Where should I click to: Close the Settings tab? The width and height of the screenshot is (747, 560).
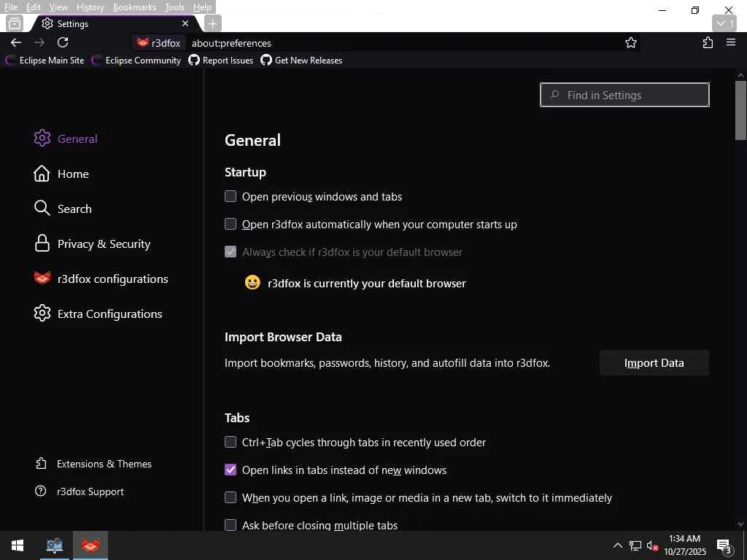pyautogui.click(x=185, y=23)
